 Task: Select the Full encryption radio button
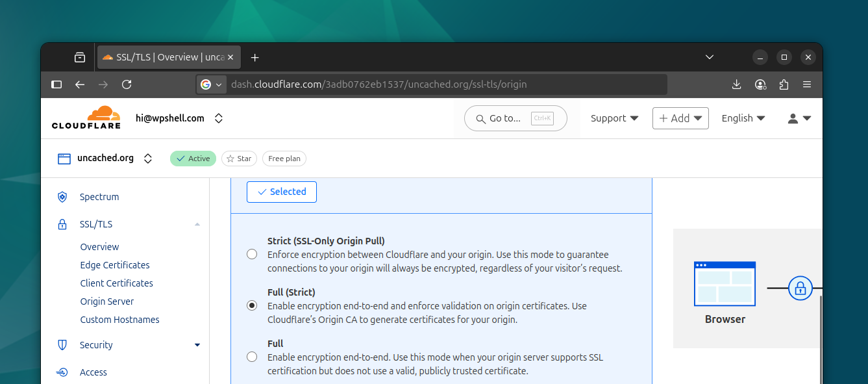pyautogui.click(x=252, y=357)
